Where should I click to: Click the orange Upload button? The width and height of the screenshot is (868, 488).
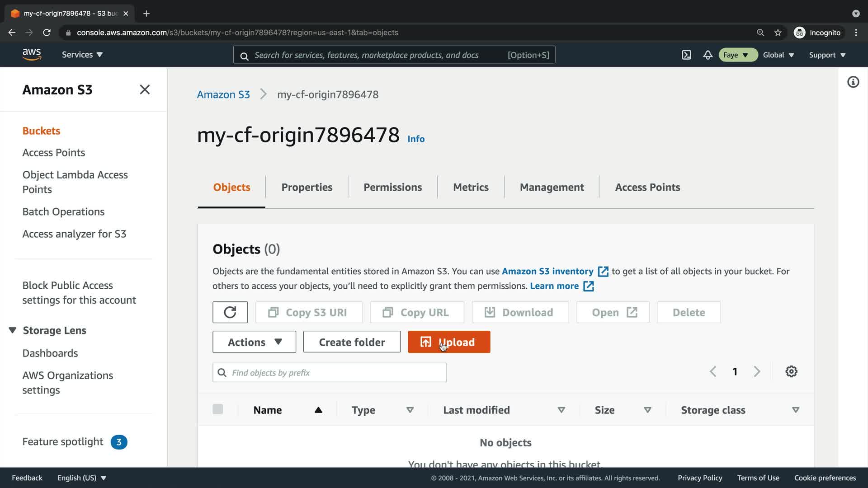pyautogui.click(x=448, y=342)
